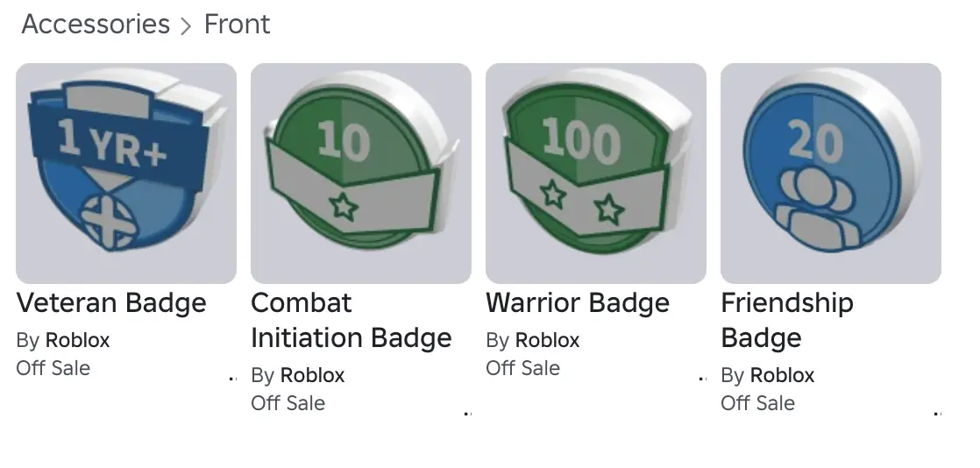Image resolution: width=980 pixels, height=468 pixels.
Task: Select the Front breadcrumb item
Action: [237, 25]
